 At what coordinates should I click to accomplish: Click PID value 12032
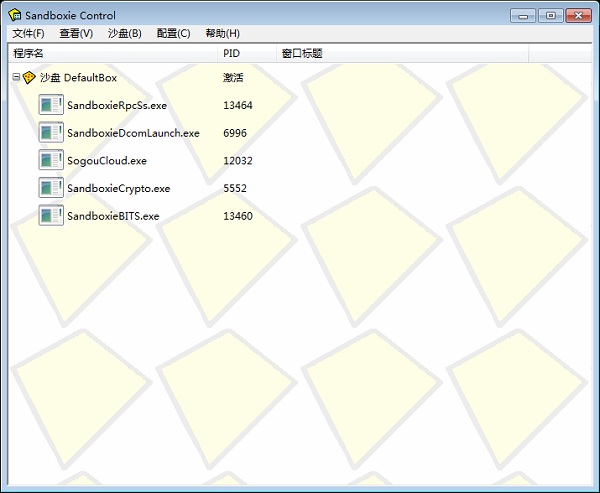pyautogui.click(x=238, y=160)
